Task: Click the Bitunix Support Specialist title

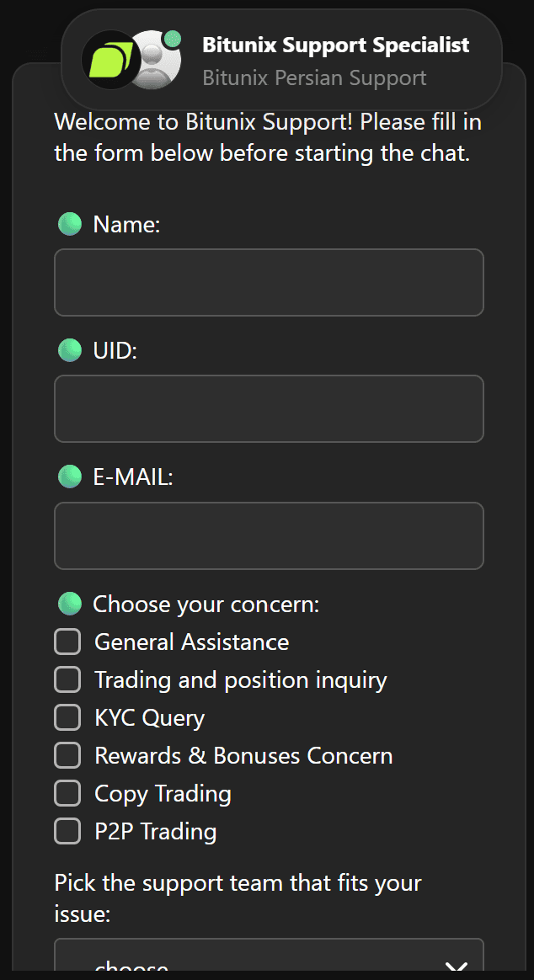Action: 336,45
